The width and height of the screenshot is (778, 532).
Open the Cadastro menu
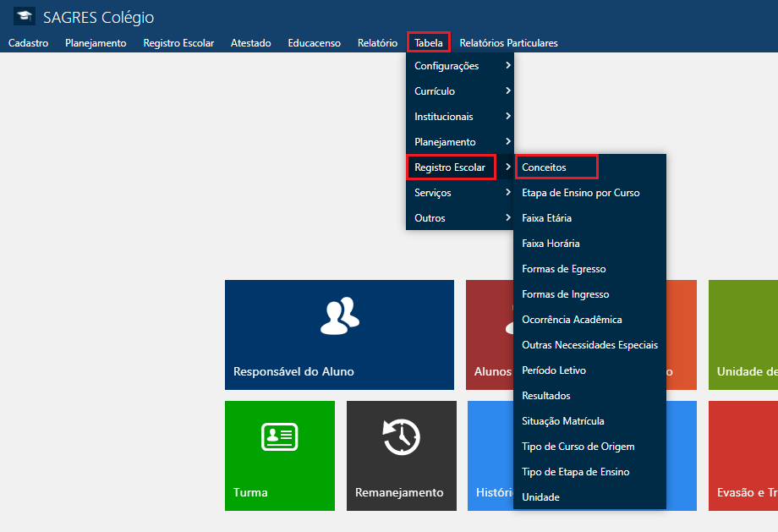tap(28, 43)
